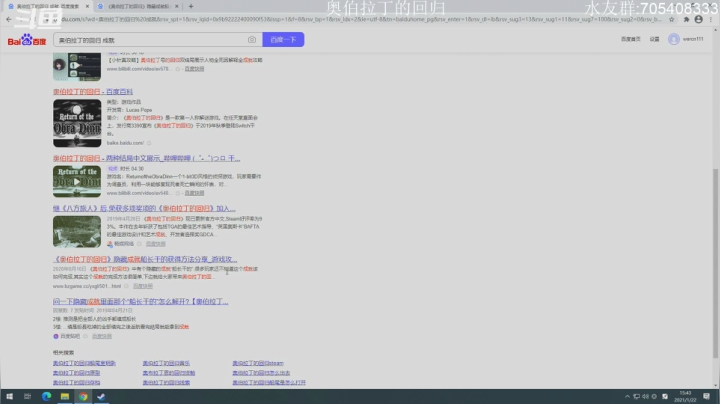Click the taskbar clock and date
This screenshot has height=404, width=720.
click(x=686, y=396)
